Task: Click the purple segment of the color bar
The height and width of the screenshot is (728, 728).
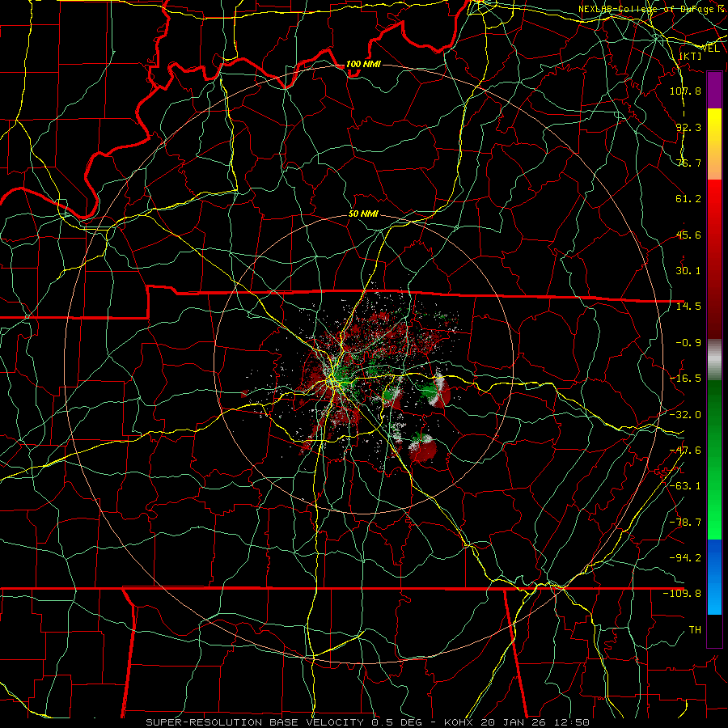Action: [714, 90]
